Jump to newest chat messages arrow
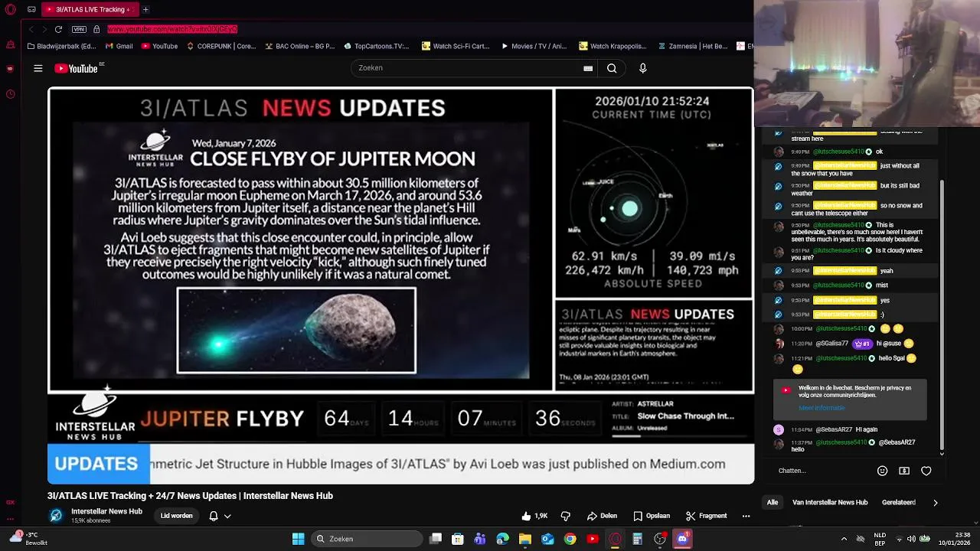Image resolution: width=980 pixels, height=551 pixels. point(942,453)
